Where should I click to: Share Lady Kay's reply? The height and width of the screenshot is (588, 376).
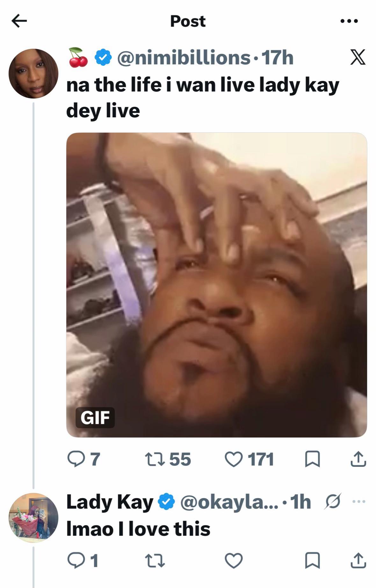[358, 561]
